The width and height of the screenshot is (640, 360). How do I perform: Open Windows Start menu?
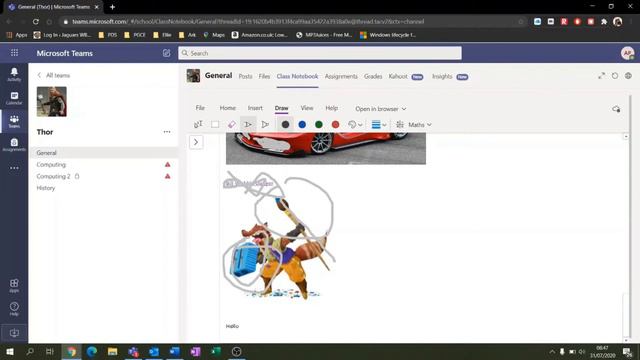(x=10, y=351)
